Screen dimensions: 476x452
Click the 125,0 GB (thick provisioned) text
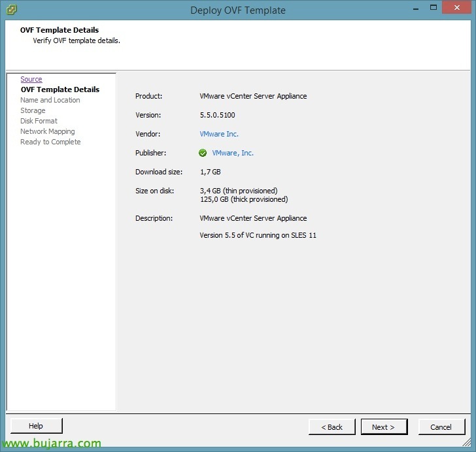click(244, 199)
